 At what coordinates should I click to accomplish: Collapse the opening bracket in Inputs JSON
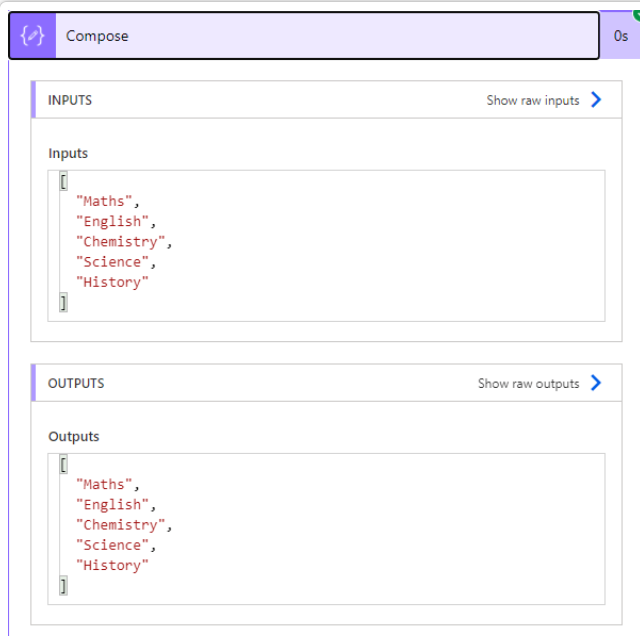[x=63, y=181]
